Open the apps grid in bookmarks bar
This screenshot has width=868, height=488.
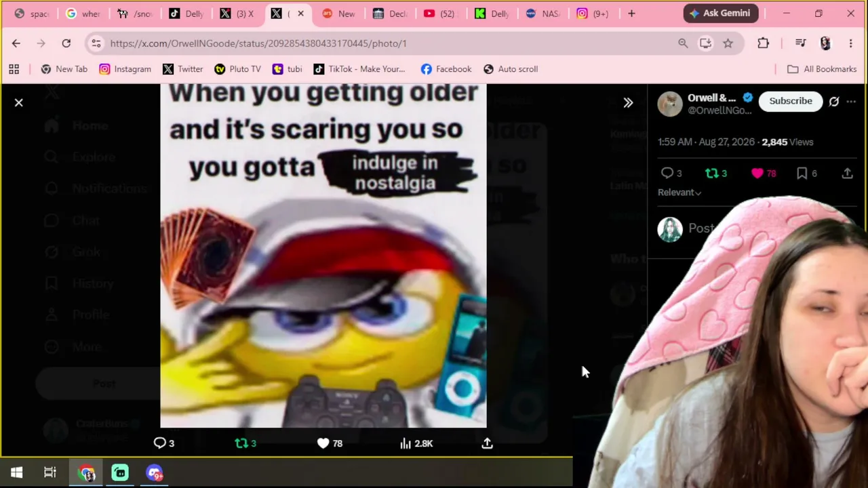[14, 69]
